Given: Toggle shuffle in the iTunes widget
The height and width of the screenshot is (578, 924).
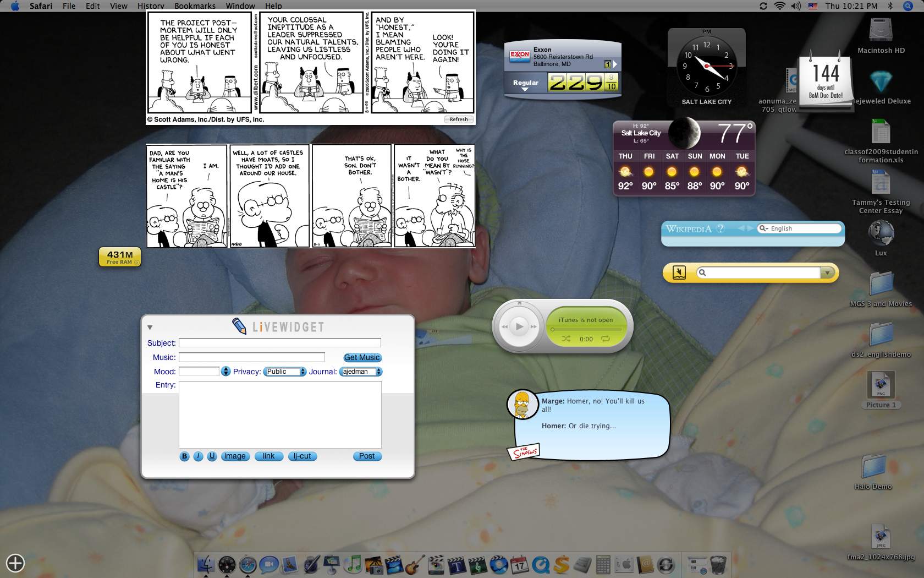Looking at the screenshot, I should point(566,339).
